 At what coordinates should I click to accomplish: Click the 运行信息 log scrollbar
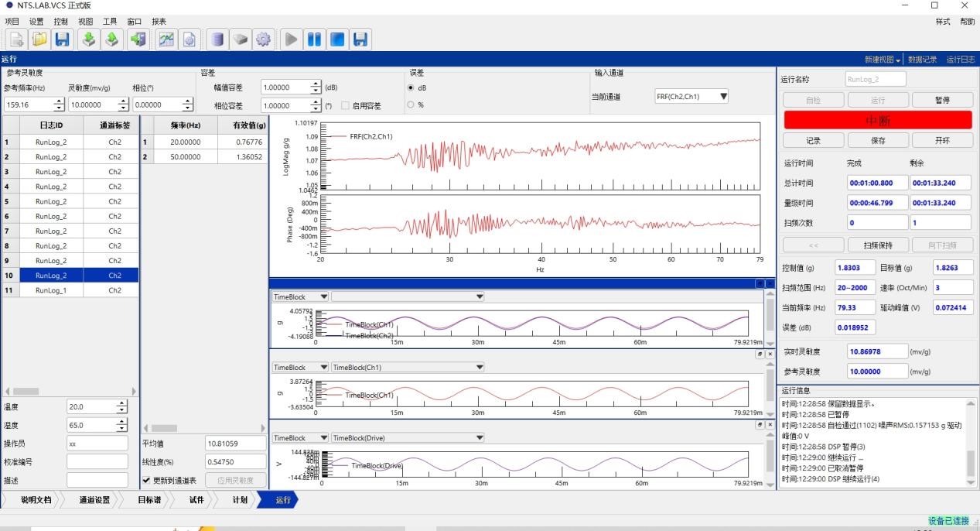pyautogui.click(x=971, y=443)
